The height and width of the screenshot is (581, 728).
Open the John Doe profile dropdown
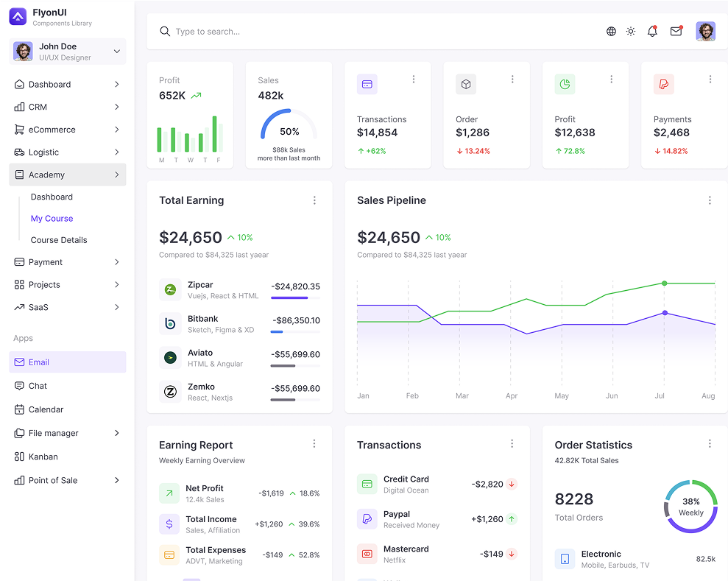(67, 51)
